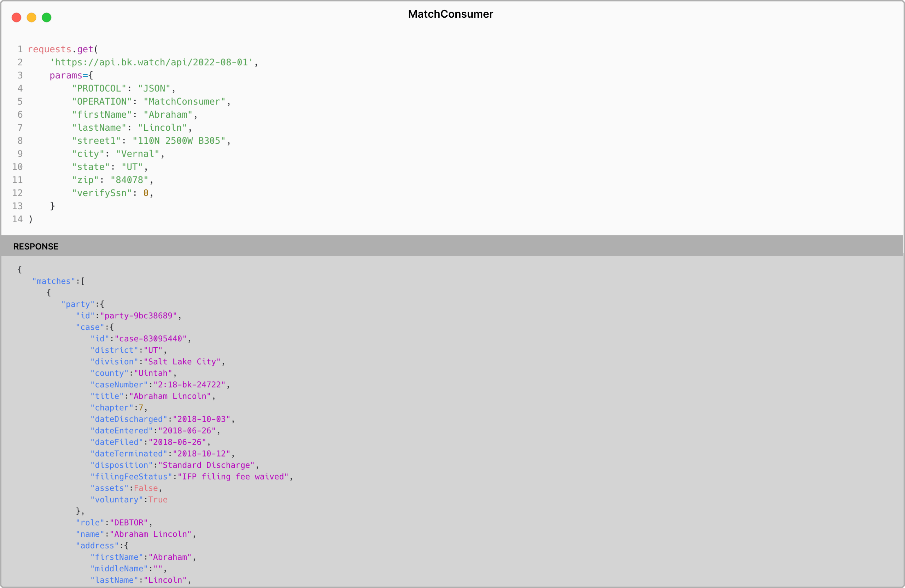Screen dimensions: 905x588
Task: Click the red close window control
Action: 16,17
